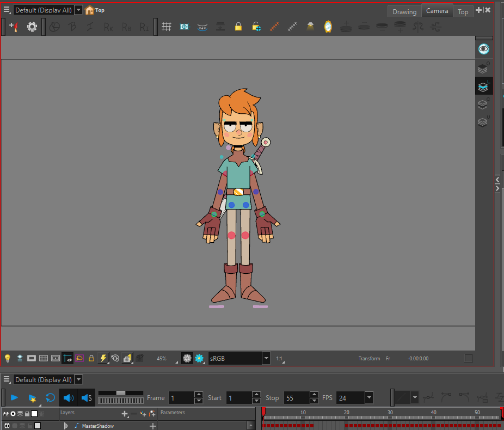Click the stacked layers align icon beside blue deformer
Viewport: 504px width, 430px height.
220,27
